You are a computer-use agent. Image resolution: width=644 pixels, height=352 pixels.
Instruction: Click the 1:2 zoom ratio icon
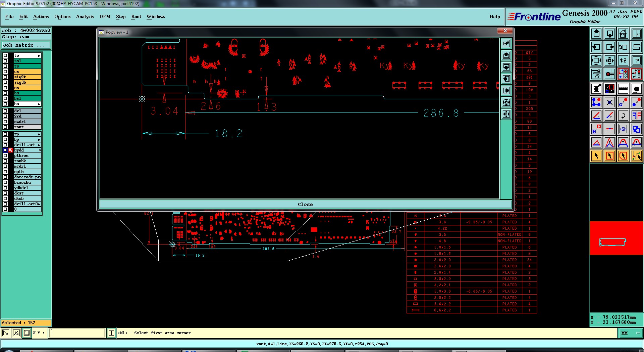pos(623,60)
